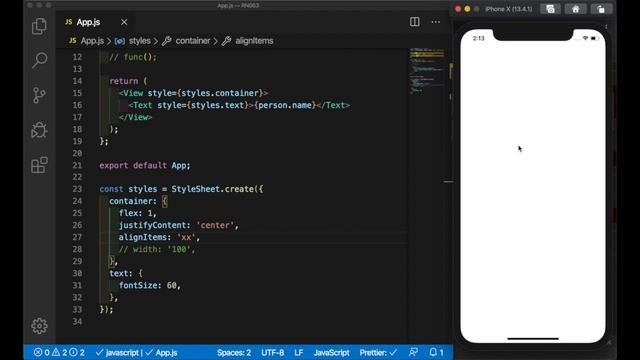
Task: Open notifications bell in the status bar
Action: 436,352
